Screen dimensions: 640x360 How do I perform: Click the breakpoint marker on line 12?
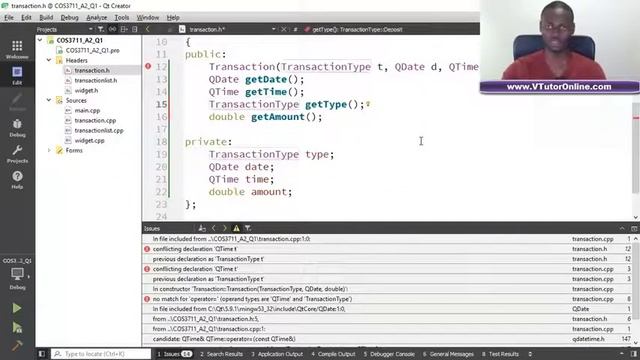pyautogui.click(x=148, y=66)
